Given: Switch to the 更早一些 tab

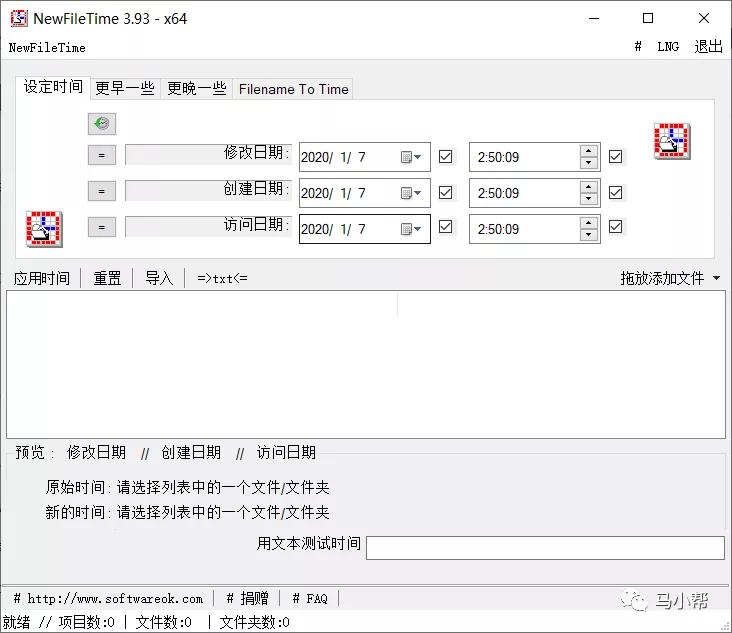Looking at the screenshot, I should click(125, 88).
